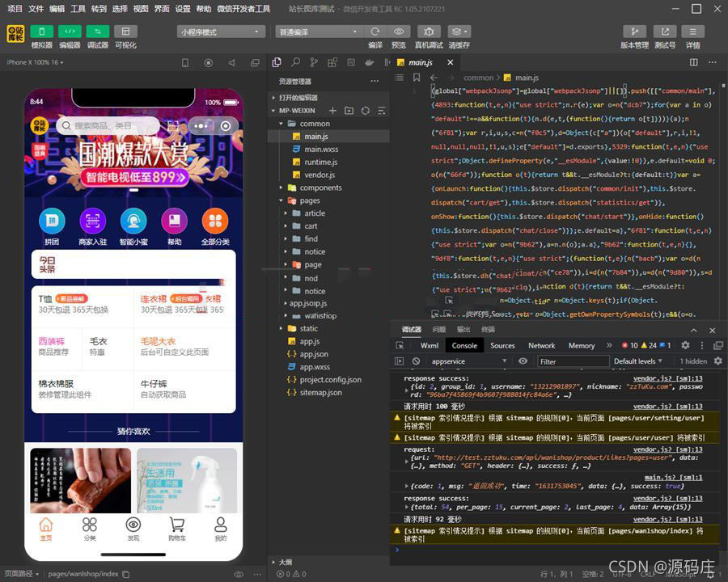The height and width of the screenshot is (582, 728).
Task: Click the vendor.js link beside 请求用时 100
Action: (667, 406)
